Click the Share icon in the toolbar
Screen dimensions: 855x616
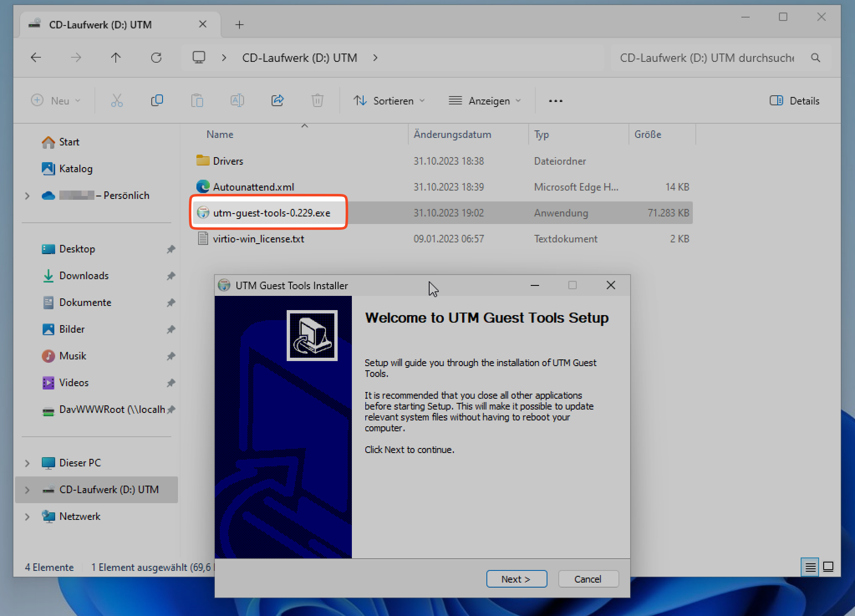click(x=277, y=100)
